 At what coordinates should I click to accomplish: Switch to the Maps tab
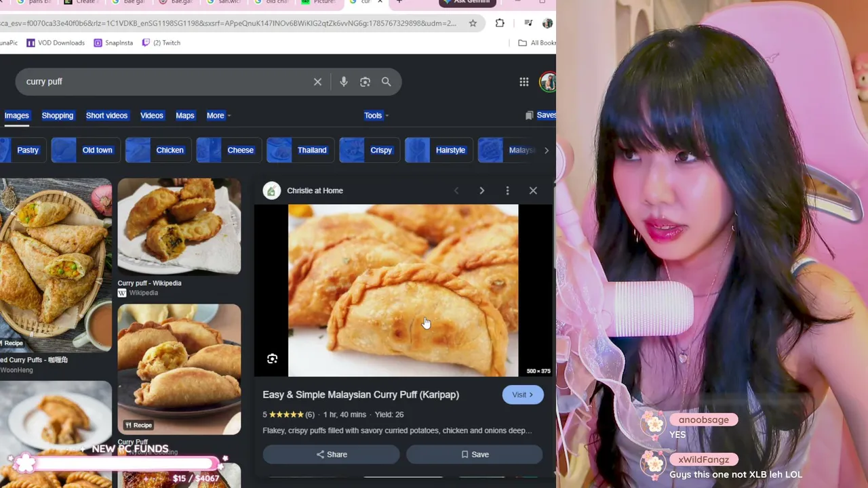[185, 115]
